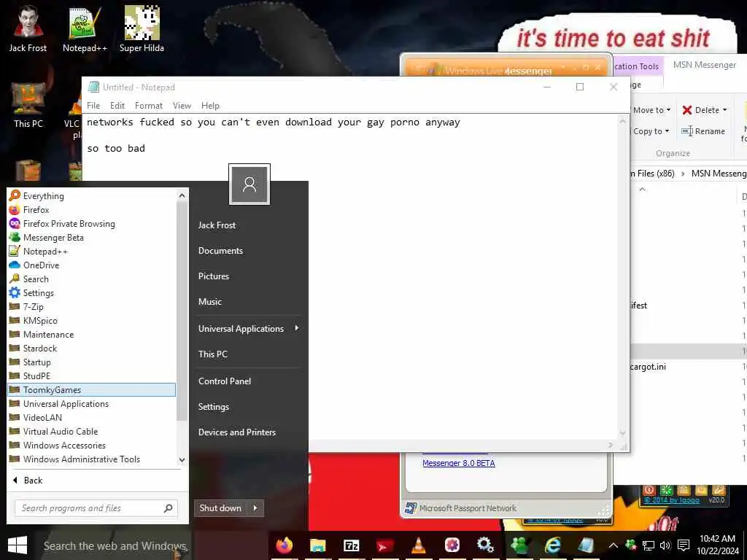Open Copy to dropdown in Explorer ribbon

tap(651, 131)
